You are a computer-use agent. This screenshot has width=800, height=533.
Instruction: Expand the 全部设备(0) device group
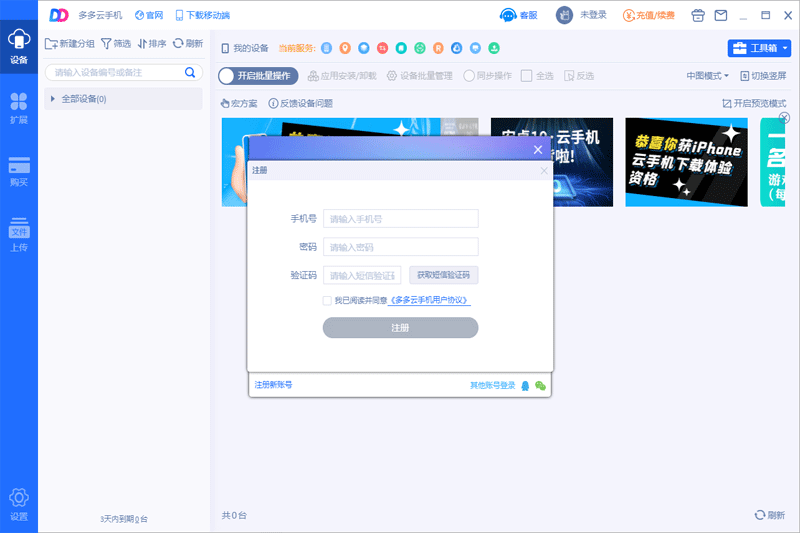52,99
